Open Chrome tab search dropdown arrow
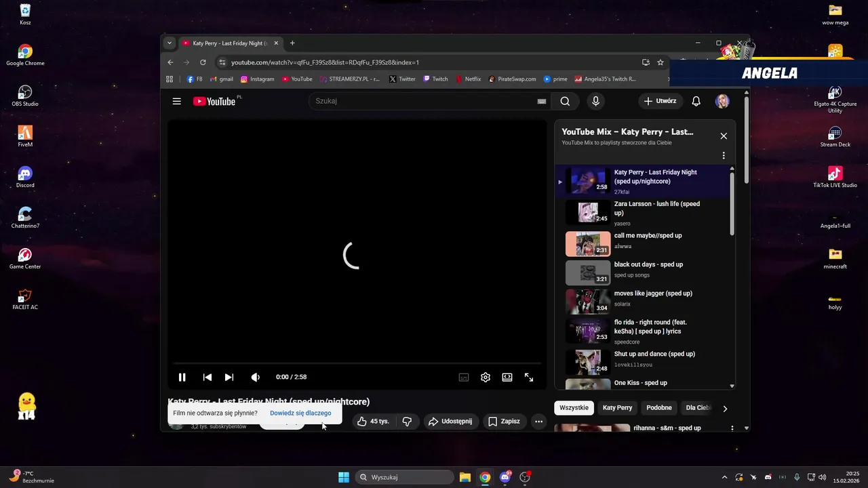The width and height of the screenshot is (868, 488). tap(170, 43)
